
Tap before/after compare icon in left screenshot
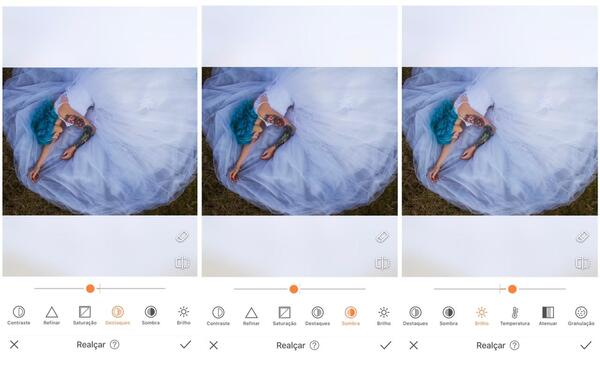coord(183,263)
